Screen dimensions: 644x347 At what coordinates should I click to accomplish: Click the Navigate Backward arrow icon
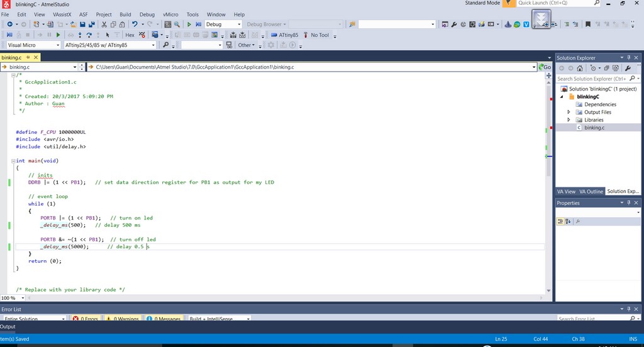point(10,25)
